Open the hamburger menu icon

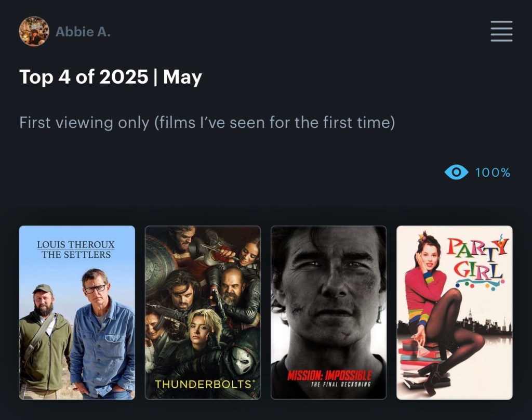coord(501,31)
